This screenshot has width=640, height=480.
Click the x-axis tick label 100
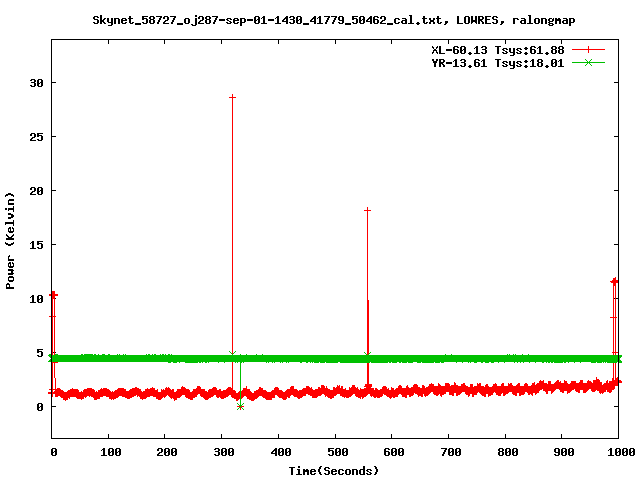pos(111,452)
